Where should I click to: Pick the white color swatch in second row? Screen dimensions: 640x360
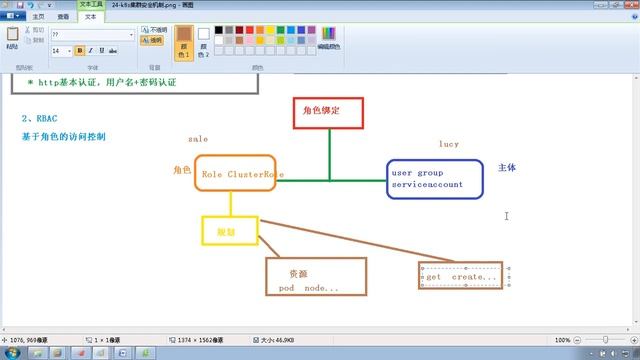click(x=219, y=40)
